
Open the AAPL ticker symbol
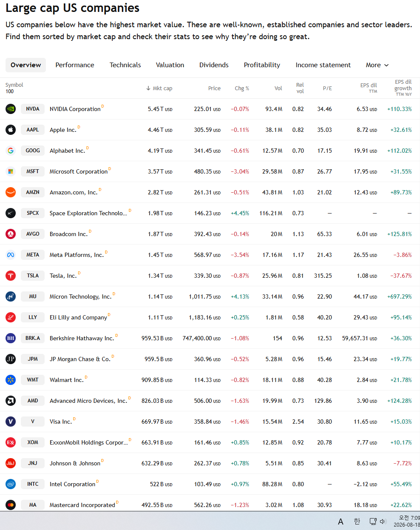click(33, 130)
